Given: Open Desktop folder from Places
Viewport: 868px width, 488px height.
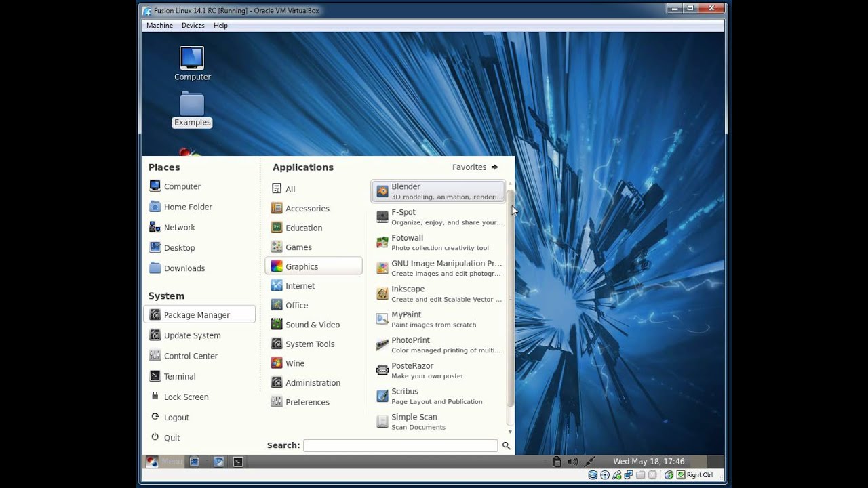Looking at the screenshot, I should [x=199, y=248].
